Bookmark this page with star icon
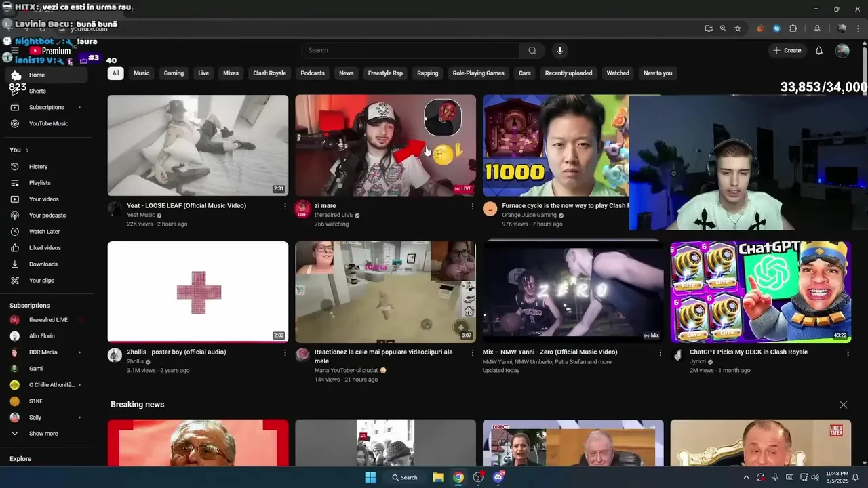Image resolution: width=868 pixels, height=488 pixels. coord(738,28)
